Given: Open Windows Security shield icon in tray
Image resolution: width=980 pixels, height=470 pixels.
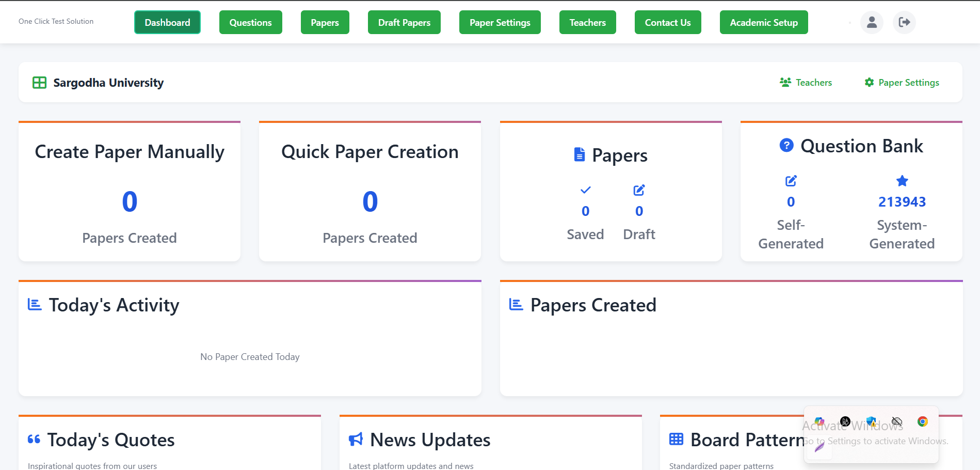Looking at the screenshot, I should (871, 421).
